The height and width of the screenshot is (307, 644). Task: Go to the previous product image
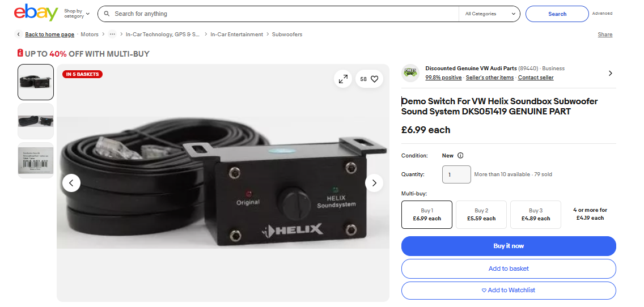click(71, 183)
